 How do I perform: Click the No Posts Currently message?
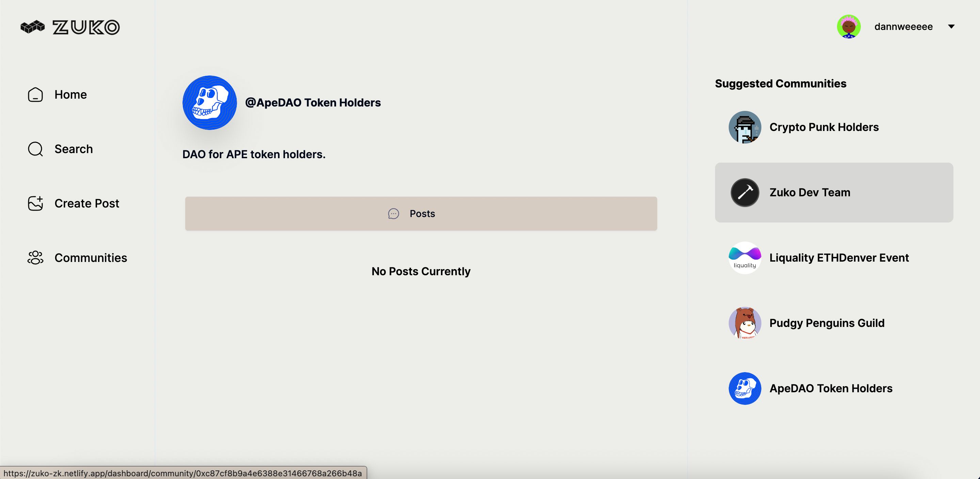click(421, 271)
